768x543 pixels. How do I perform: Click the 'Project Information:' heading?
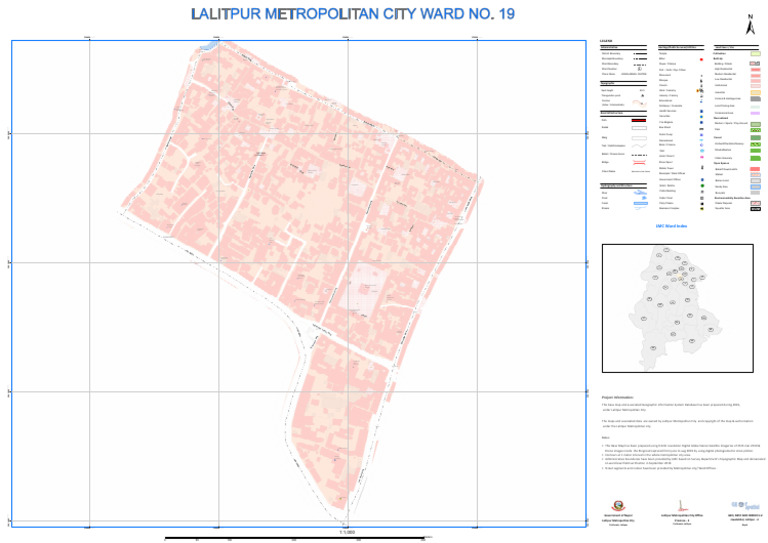(x=618, y=398)
